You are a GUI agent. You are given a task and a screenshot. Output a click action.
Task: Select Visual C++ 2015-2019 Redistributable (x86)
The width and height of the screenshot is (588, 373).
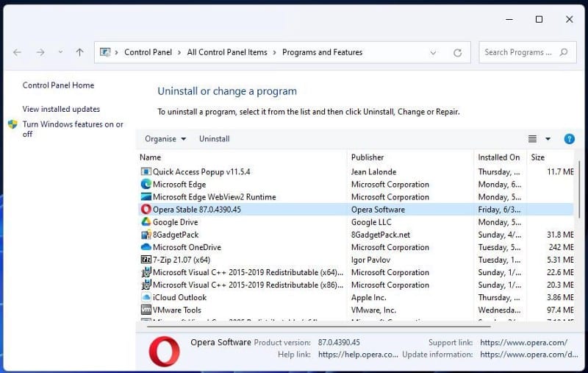[248, 285]
